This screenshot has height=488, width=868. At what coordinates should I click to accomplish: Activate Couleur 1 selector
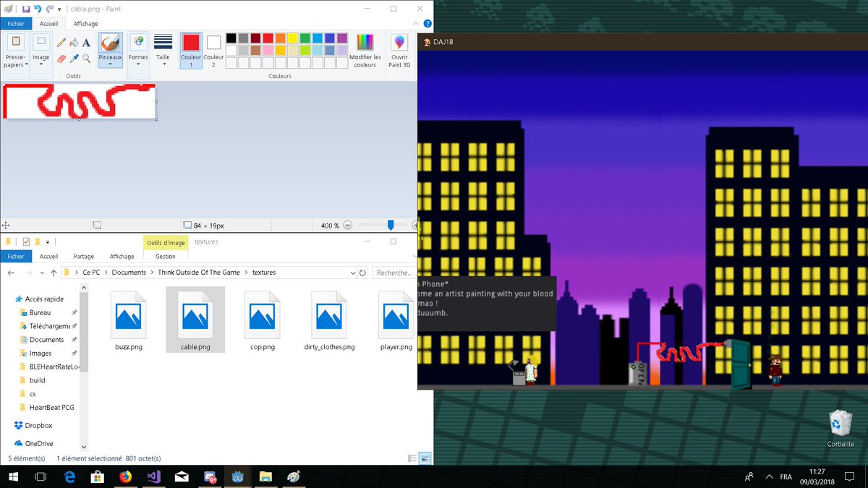point(191,51)
